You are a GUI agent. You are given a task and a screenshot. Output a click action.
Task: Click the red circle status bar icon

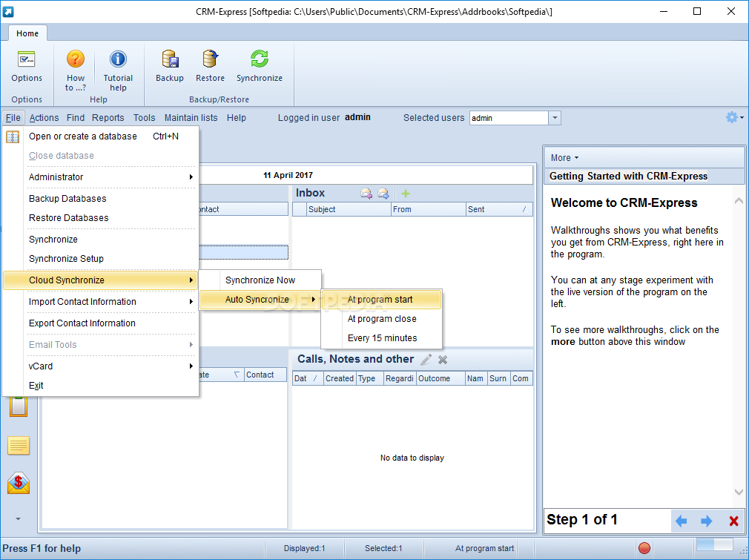pyautogui.click(x=644, y=548)
